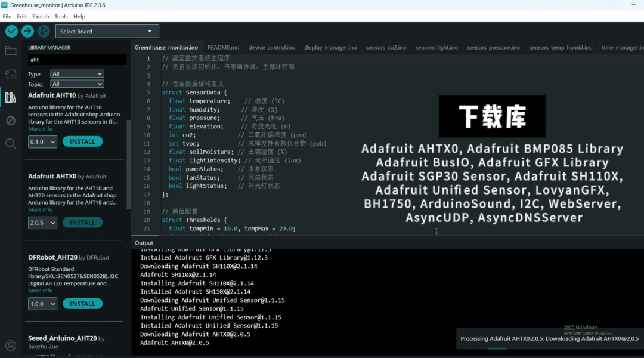This screenshot has height=358, width=644.
Task: Open the Debug panel sidebar icon
Action: (11, 121)
